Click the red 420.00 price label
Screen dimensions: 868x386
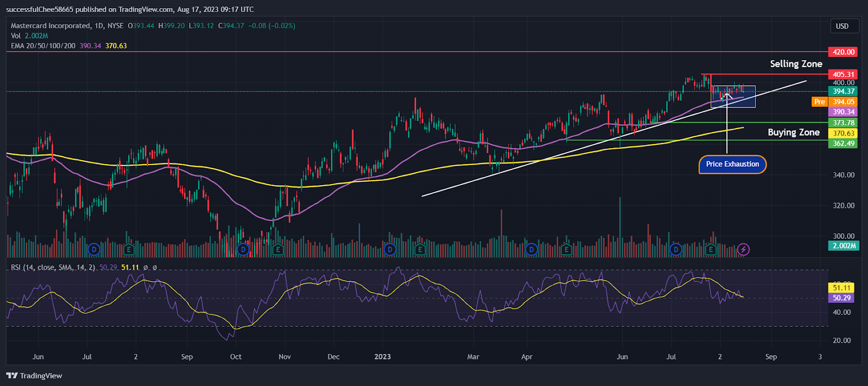click(843, 52)
